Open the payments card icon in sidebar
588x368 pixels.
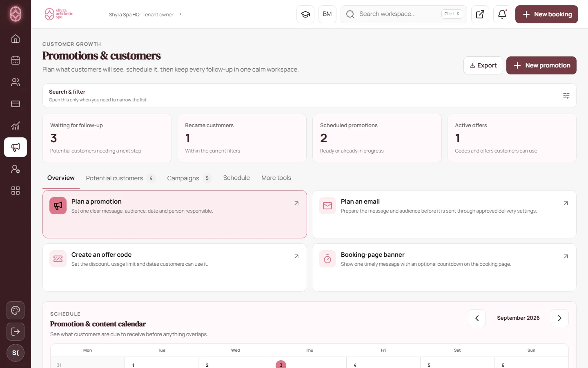pos(16,104)
